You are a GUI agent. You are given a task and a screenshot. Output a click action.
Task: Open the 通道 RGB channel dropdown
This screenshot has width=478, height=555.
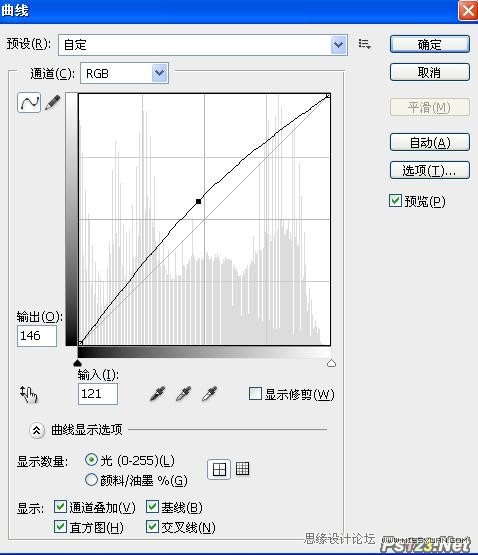coord(124,73)
